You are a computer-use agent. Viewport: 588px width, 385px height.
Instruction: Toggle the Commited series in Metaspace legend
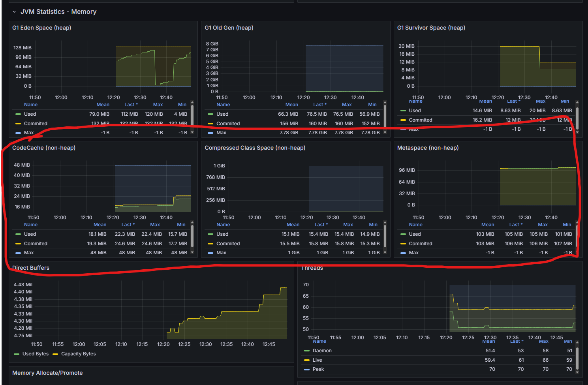tap(421, 244)
